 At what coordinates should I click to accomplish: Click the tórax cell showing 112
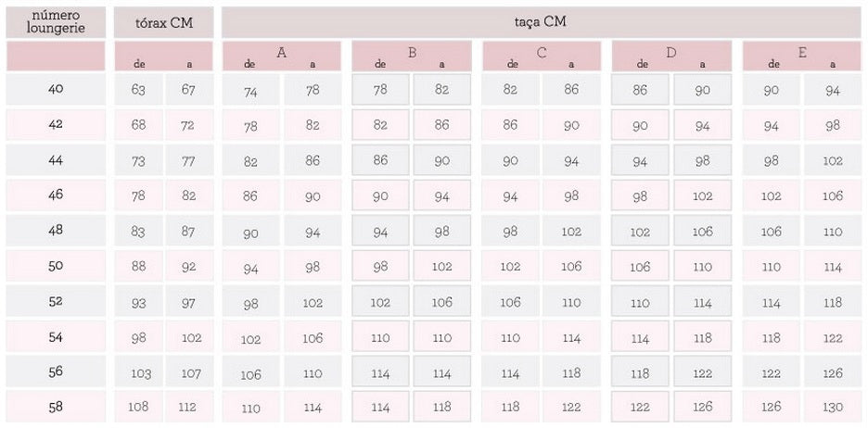pos(188,408)
